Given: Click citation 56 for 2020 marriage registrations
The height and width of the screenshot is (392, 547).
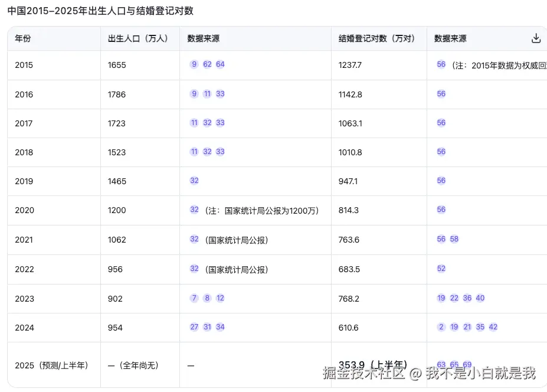Looking at the screenshot, I should (441, 210).
